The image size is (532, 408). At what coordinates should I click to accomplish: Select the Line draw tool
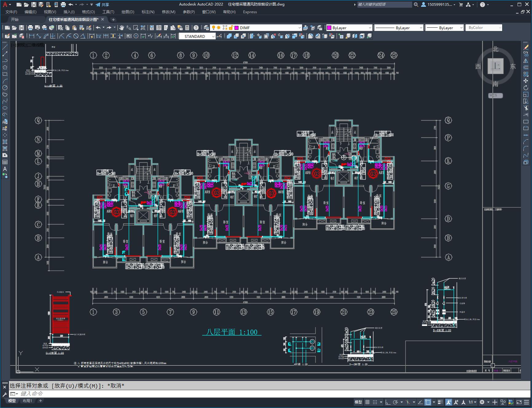pyautogui.click(x=5, y=47)
